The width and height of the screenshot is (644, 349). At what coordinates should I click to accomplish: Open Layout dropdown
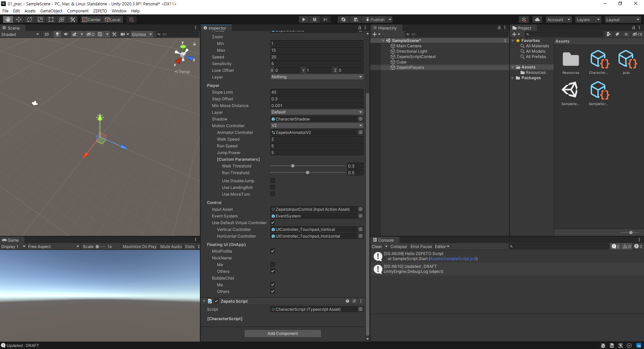click(623, 19)
